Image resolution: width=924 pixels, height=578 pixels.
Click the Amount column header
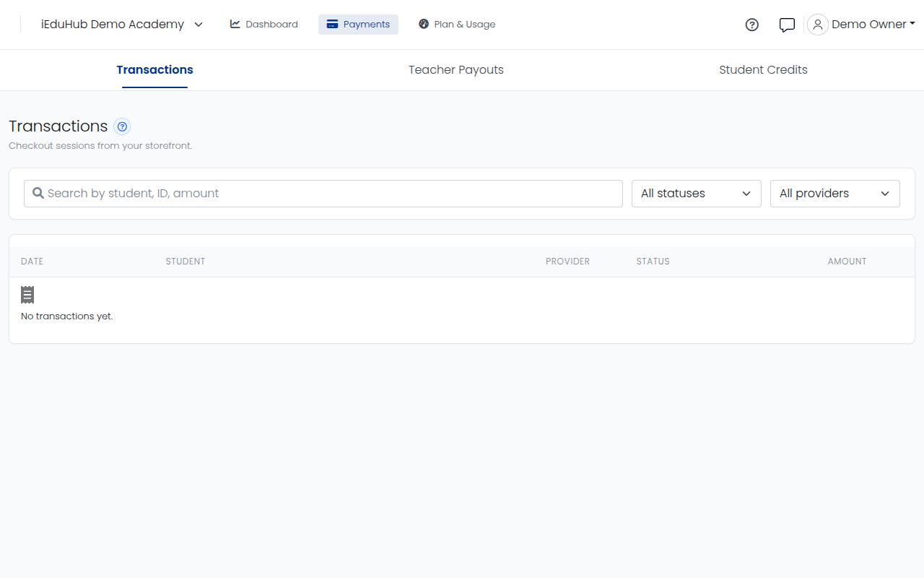pyautogui.click(x=847, y=262)
